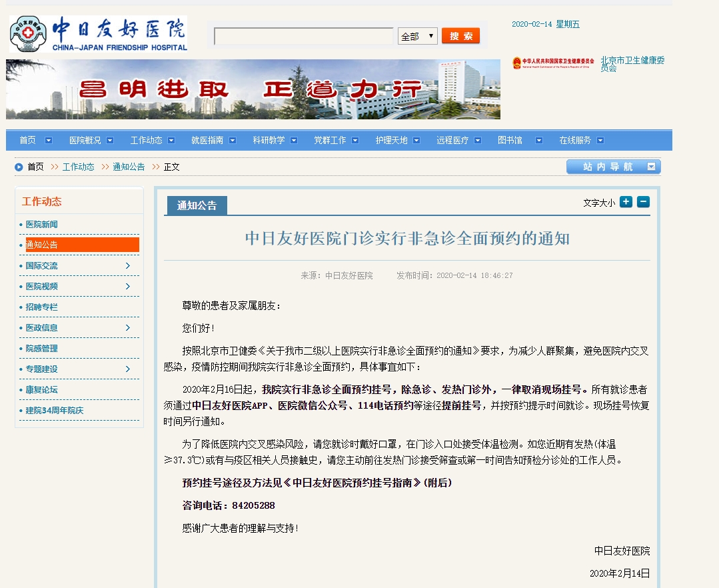
Task: Click into the site search text field
Action: pyautogui.click(x=304, y=36)
